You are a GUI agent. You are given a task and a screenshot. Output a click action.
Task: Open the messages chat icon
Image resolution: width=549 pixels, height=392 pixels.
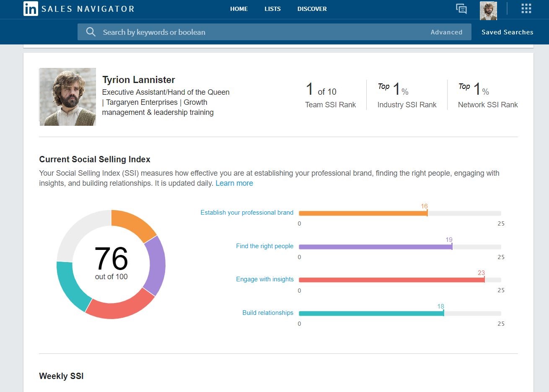tap(461, 9)
